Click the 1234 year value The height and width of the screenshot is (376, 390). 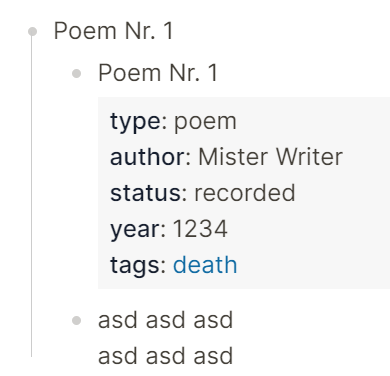point(200,229)
